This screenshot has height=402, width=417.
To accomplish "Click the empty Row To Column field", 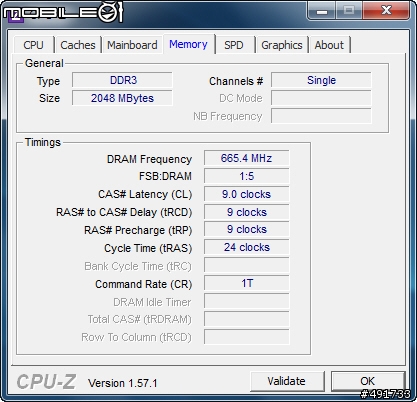I will (x=247, y=337).
